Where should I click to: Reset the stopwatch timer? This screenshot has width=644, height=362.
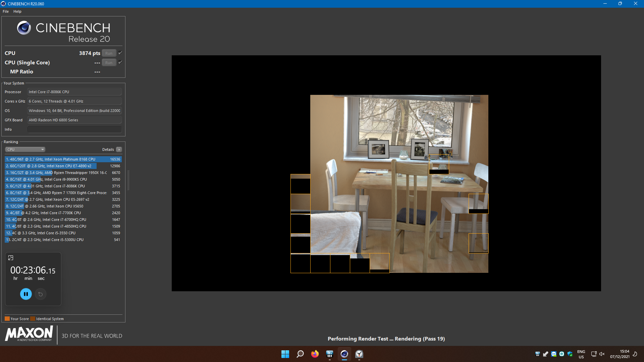click(41, 294)
